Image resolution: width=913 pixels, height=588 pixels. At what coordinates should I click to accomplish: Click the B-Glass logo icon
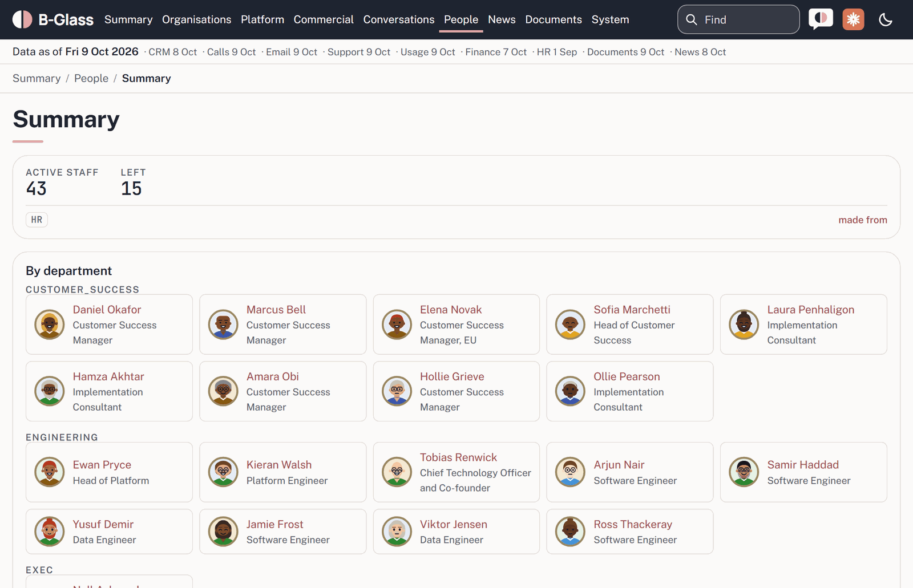pos(22,19)
